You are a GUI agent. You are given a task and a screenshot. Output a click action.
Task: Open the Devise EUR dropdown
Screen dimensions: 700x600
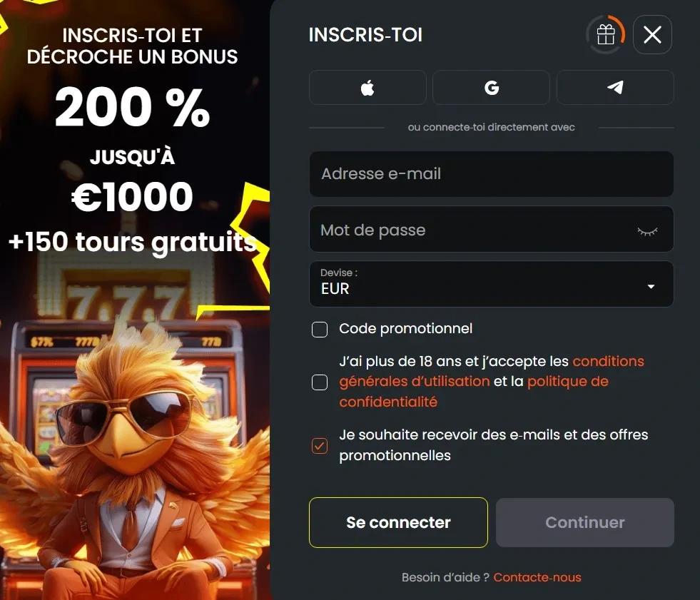(491, 284)
